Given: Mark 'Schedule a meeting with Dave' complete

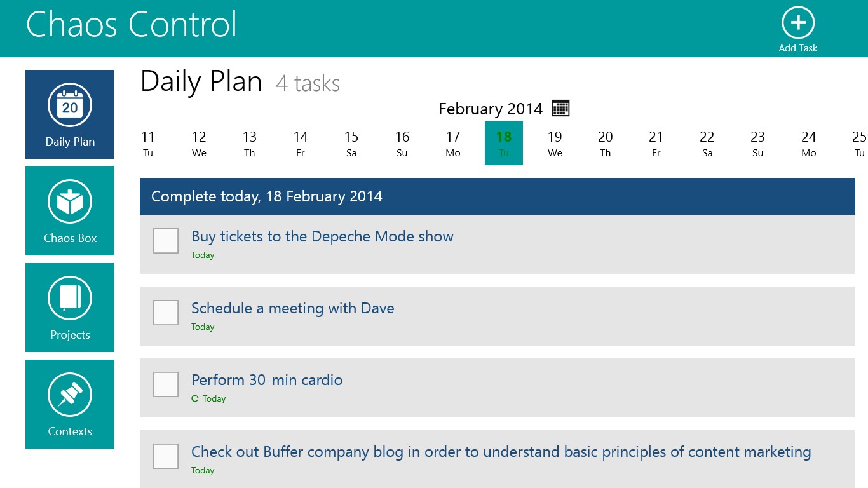Looking at the screenshot, I should [x=166, y=313].
